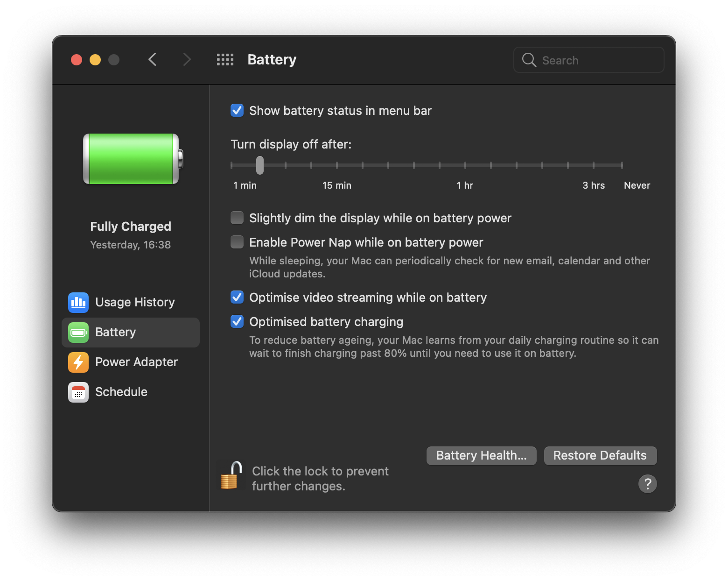Click the magnifying glass search icon
This screenshot has height=581, width=728.
coord(529,60)
